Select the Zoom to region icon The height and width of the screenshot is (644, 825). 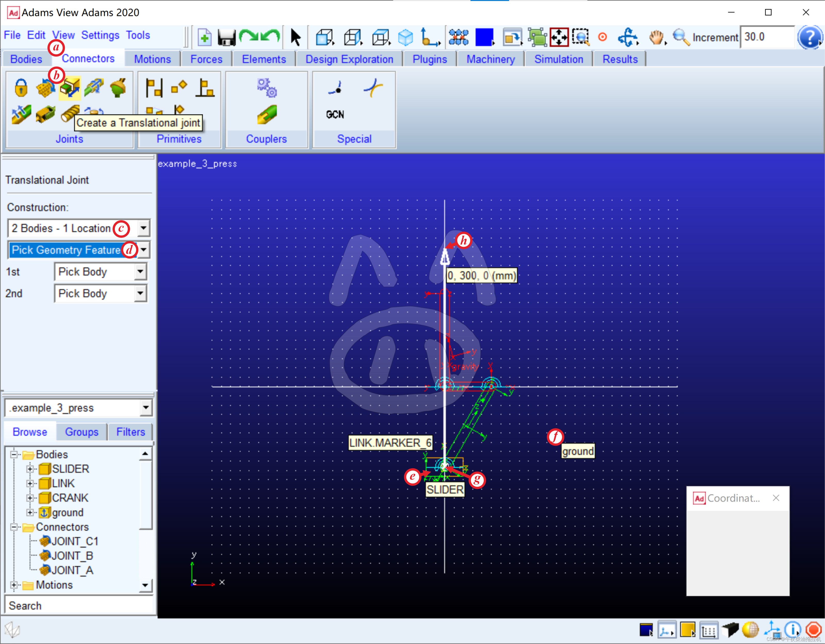(x=581, y=37)
